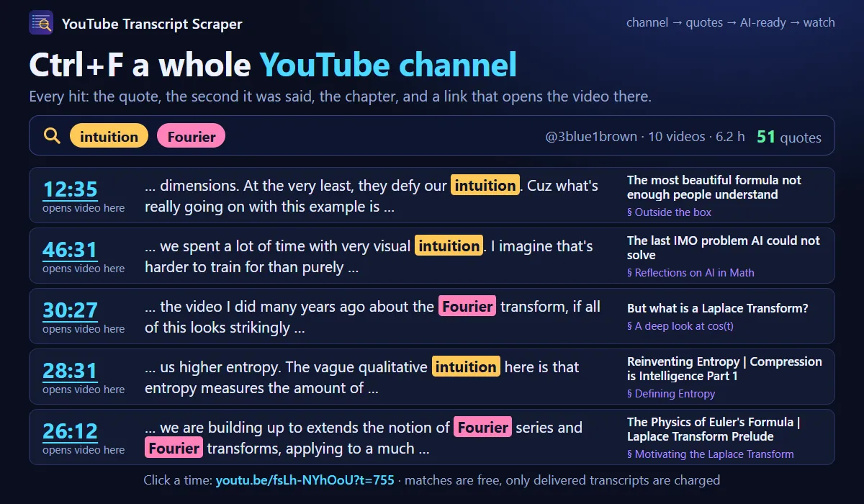Open video at timestamp 12:35

70,189
